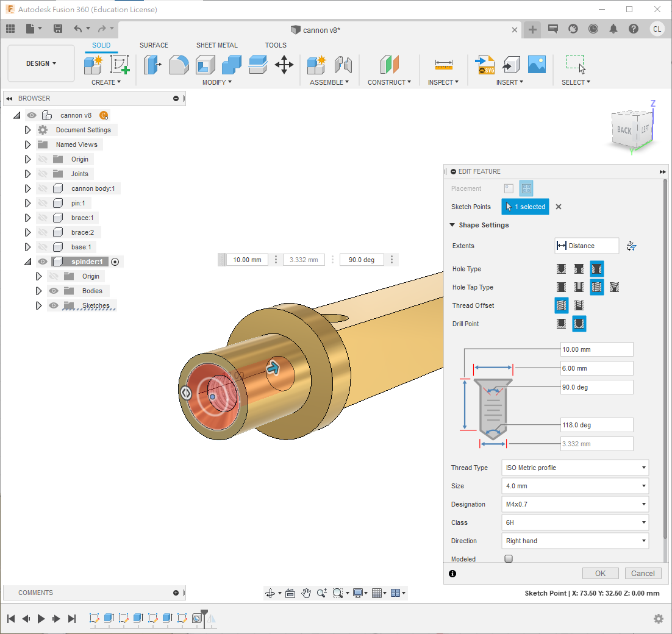The image size is (672, 634).
Task: Select the Press Pull tool icon
Action: coord(152,64)
